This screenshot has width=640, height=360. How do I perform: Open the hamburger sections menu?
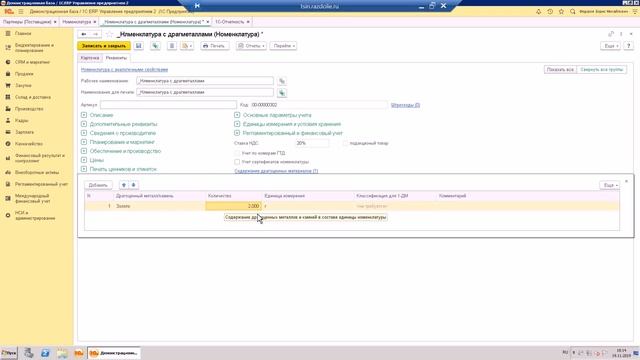point(21,12)
